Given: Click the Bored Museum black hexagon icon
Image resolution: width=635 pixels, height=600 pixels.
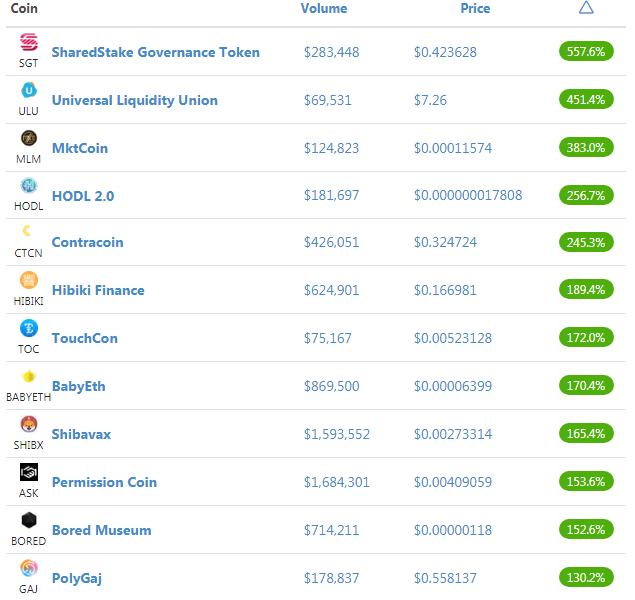Looking at the screenshot, I should pos(29,520).
